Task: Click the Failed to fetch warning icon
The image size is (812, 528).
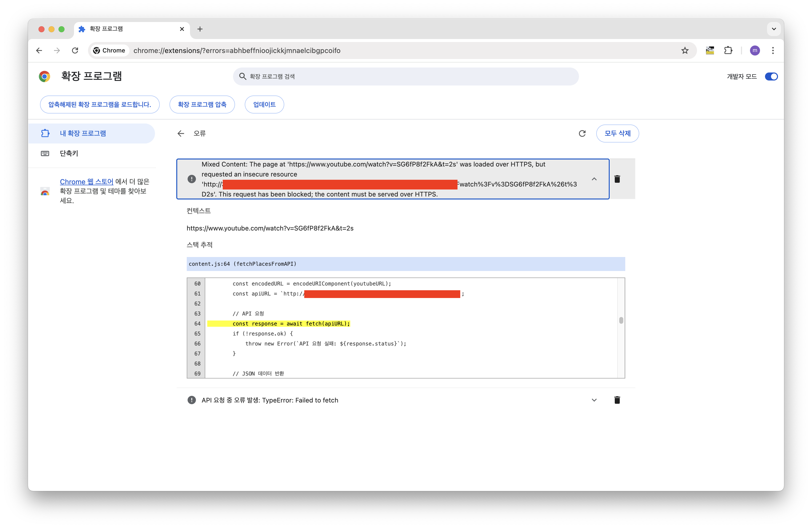Action: tap(192, 400)
